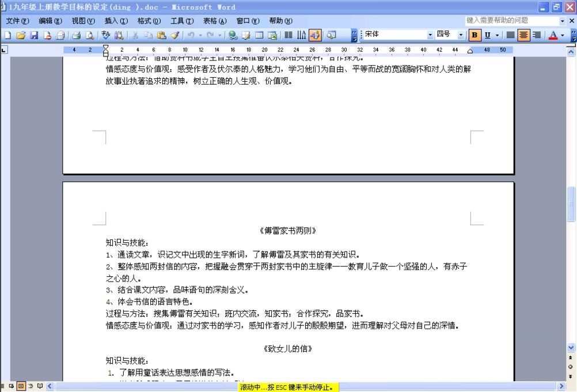The width and height of the screenshot is (577, 392).
Task: Select the Format Painter brush
Action: tap(175, 35)
